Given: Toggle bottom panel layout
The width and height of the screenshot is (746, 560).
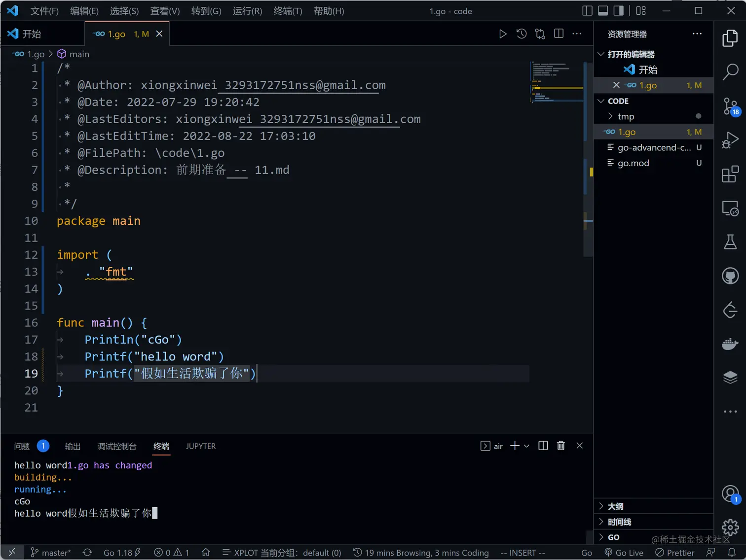Looking at the screenshot, I should (603, 11).
